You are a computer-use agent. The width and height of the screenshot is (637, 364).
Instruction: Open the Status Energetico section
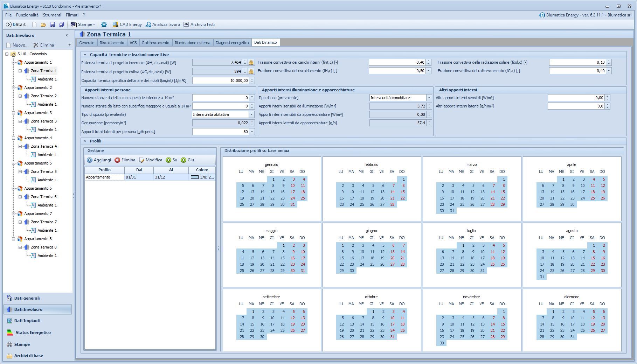(x=33, y=332)
